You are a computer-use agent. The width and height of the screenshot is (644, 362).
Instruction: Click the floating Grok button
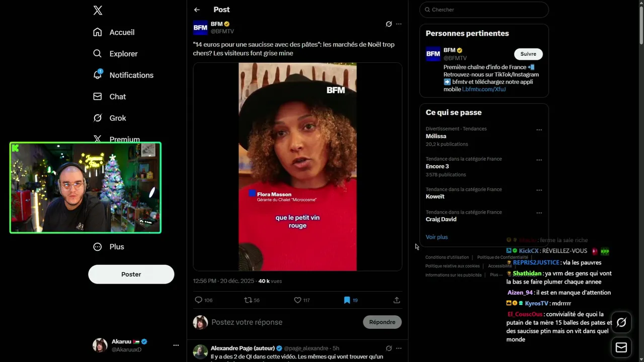621,322
